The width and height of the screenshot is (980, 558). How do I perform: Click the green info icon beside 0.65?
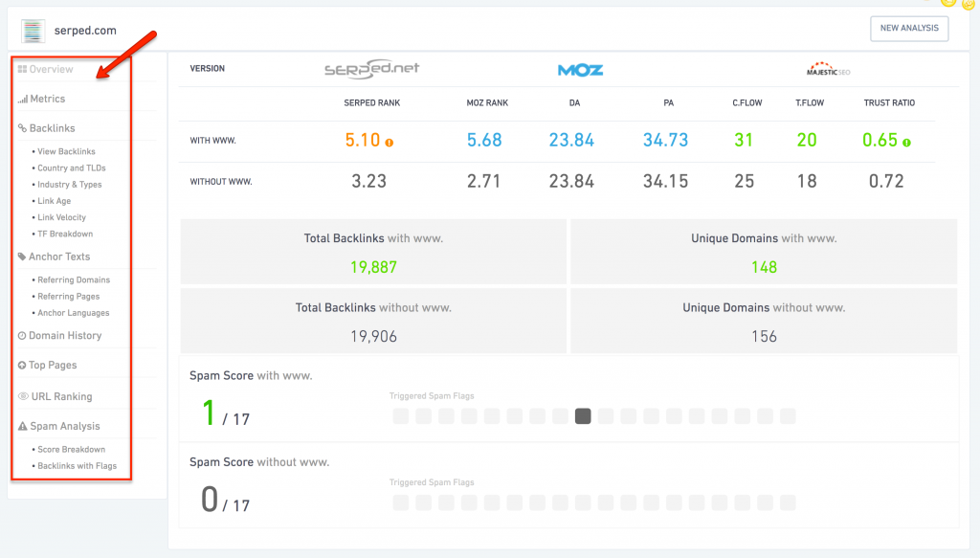pyautogui.click(x=906, y=143)
